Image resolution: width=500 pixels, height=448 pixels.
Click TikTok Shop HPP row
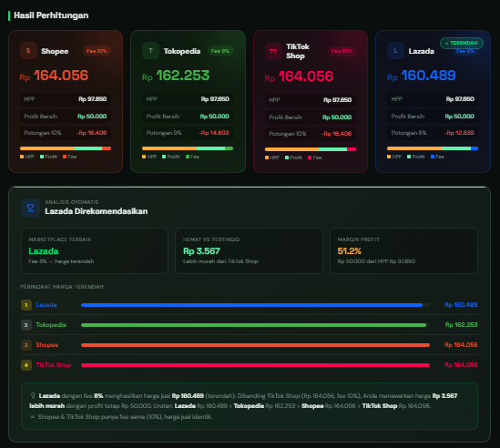point(311,100)
